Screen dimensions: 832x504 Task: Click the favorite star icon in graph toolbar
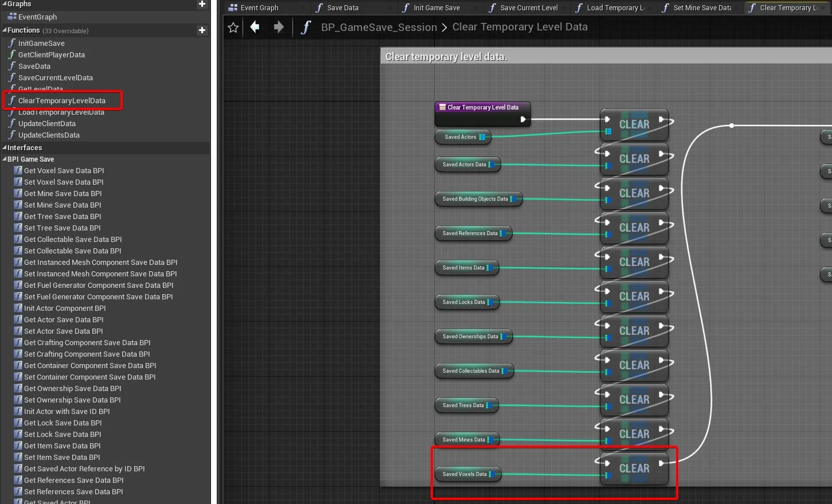coord(233,28)
